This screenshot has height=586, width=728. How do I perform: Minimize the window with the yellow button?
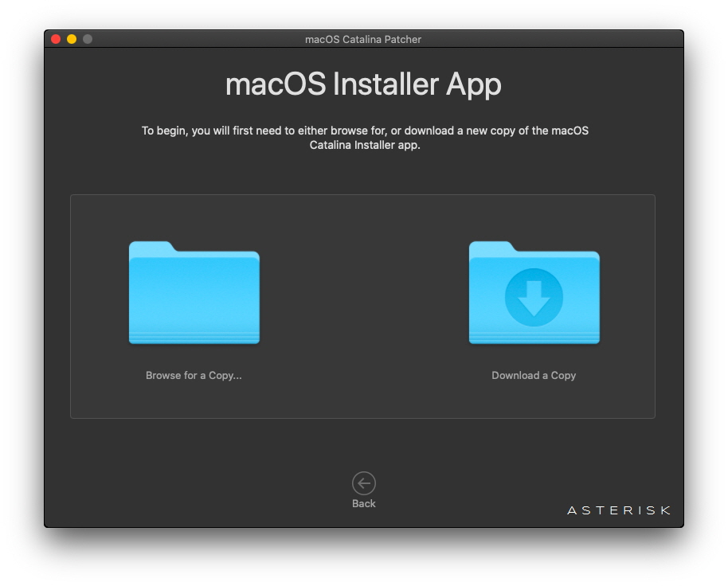click(x=72, y=39)
